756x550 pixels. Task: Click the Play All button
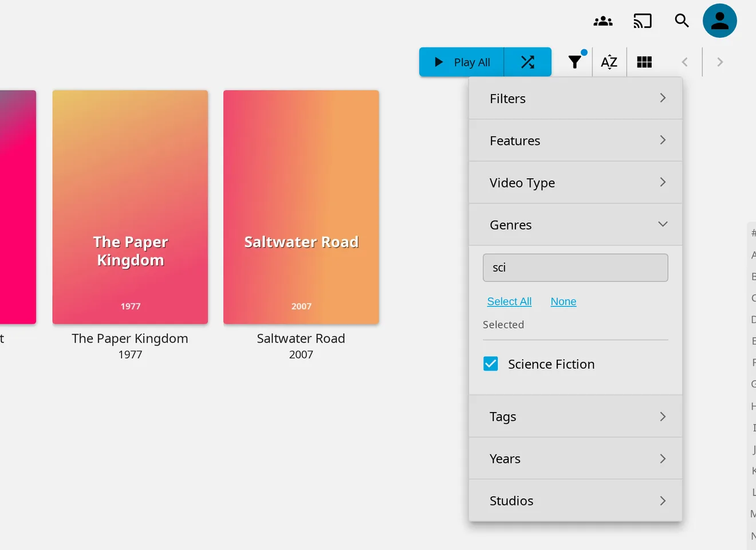(x=462, y=62)
